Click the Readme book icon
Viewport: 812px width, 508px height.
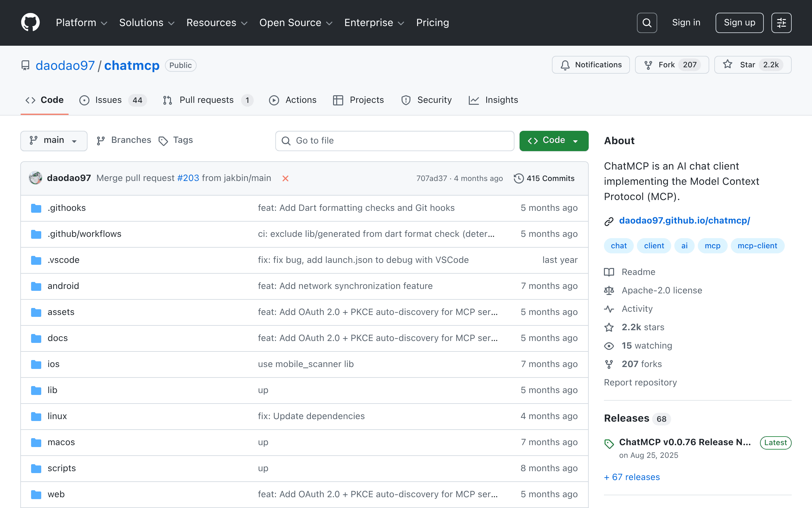(x=609, y=272)
